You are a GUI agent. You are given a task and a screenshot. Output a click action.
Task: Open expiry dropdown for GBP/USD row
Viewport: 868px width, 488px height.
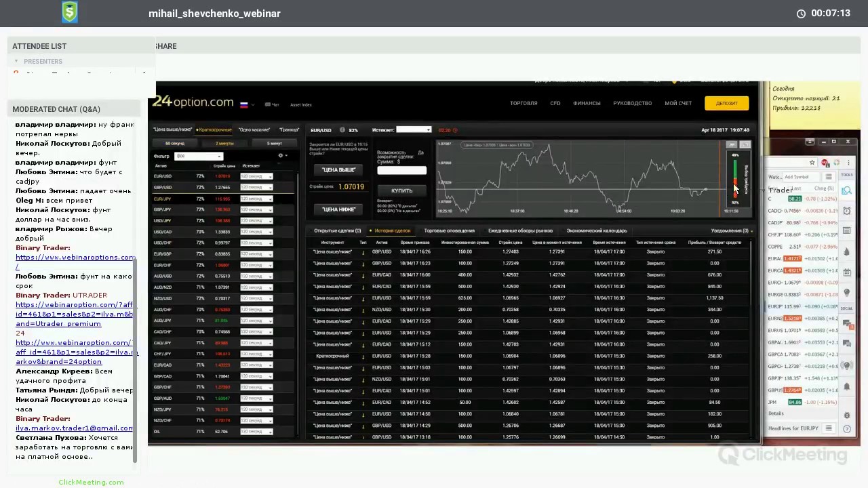click(256, 187)
